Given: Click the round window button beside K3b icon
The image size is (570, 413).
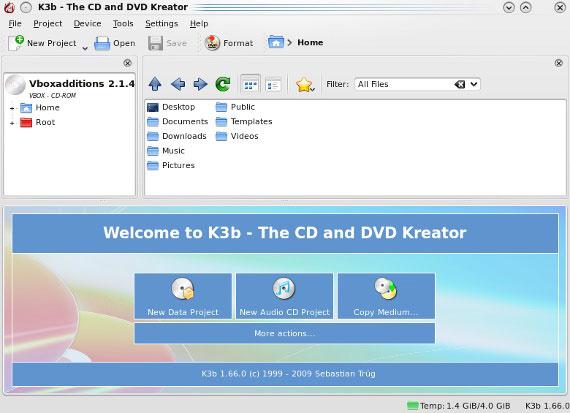Looking at the screenshot, I should (x=26, y=7).
